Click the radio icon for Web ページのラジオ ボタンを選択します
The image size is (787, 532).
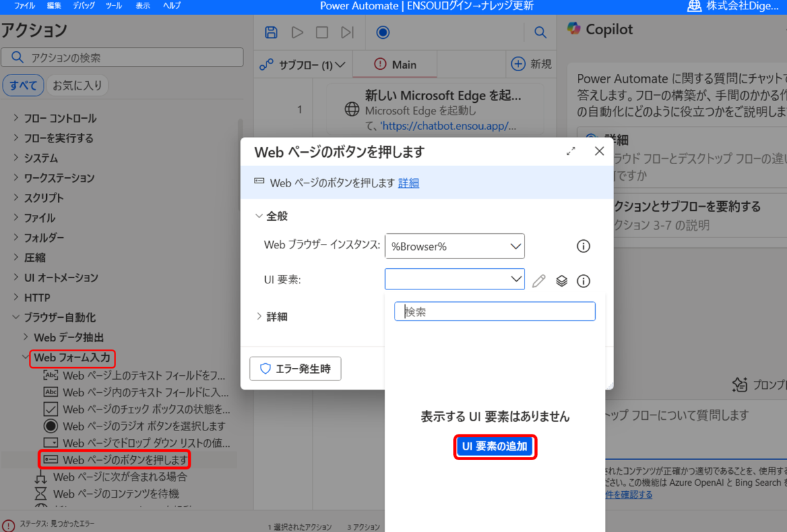pos(50,427)
